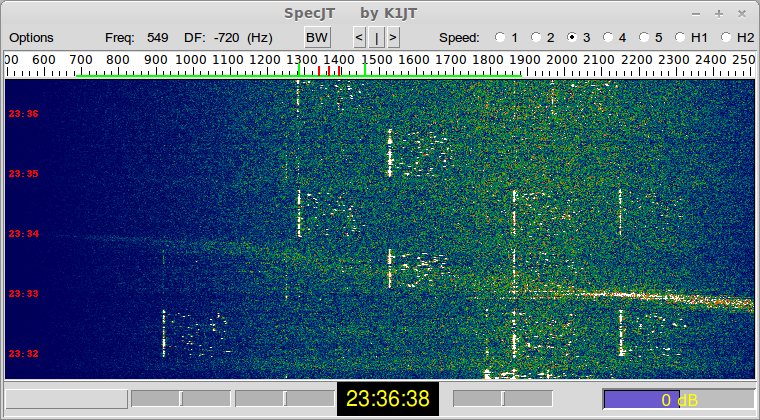Click the 23:35 time label
Viewport: 760px width, 420px height.
tap(23, 174)
